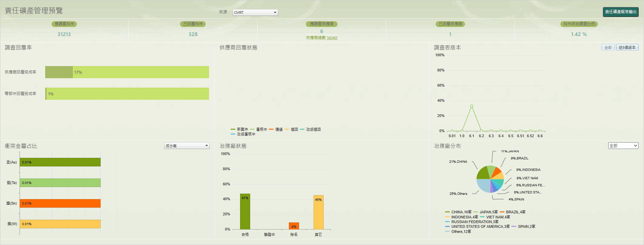Show all versions with the 全部 button
644x245 pixels.
[x=608, y=48]
